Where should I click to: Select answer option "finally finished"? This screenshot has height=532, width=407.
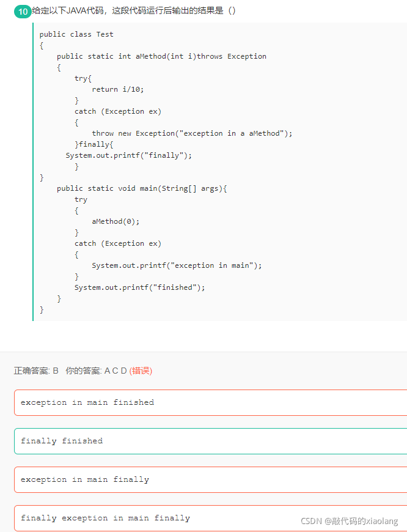tap(211, 441)
